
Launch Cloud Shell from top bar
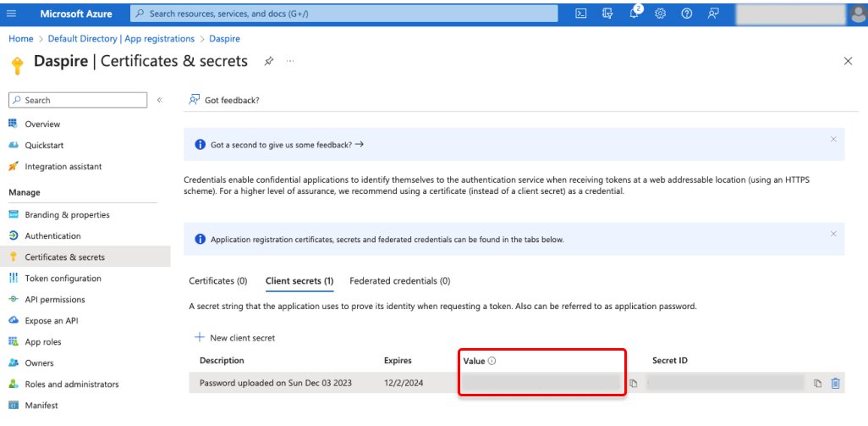point(580,14)
